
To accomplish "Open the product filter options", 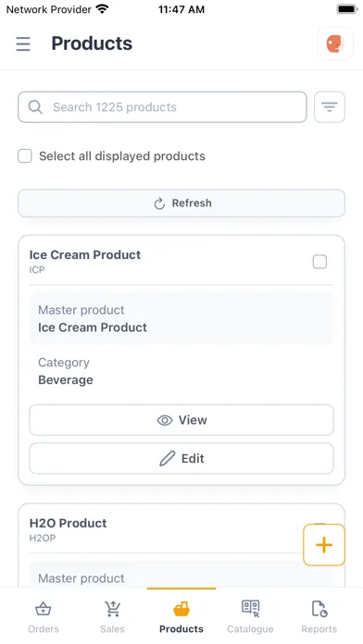I will pos(330,106).
